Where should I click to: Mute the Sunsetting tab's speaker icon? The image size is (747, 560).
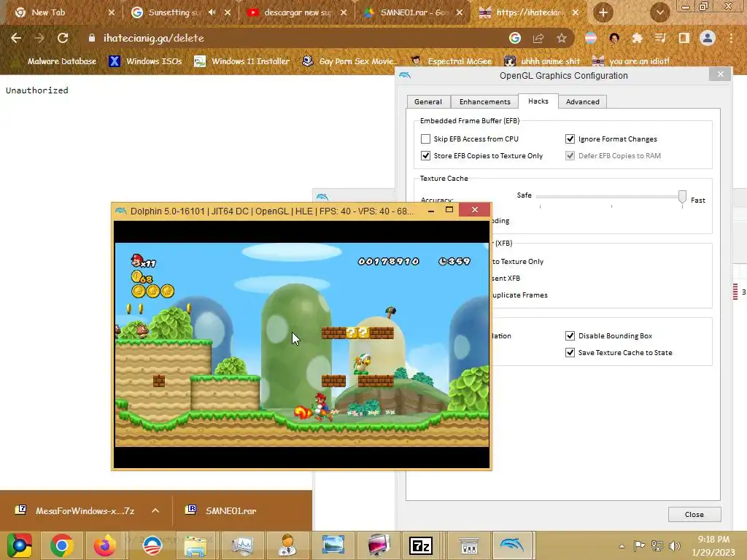[212, 12]
